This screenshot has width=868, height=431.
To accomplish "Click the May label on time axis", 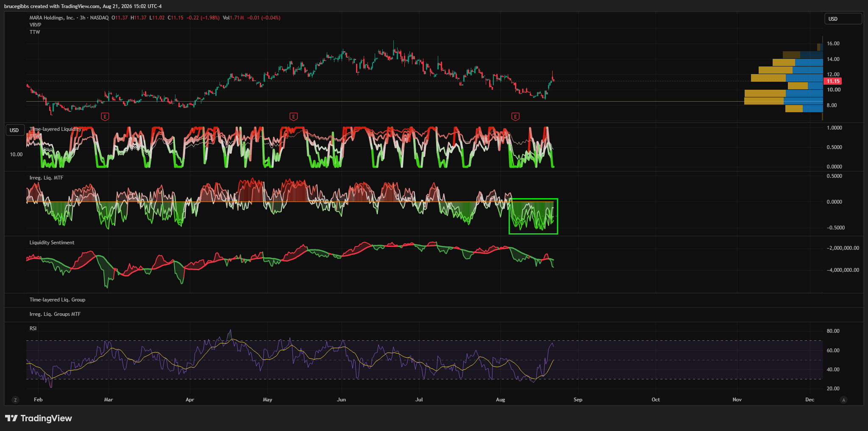I will (267, 400).
